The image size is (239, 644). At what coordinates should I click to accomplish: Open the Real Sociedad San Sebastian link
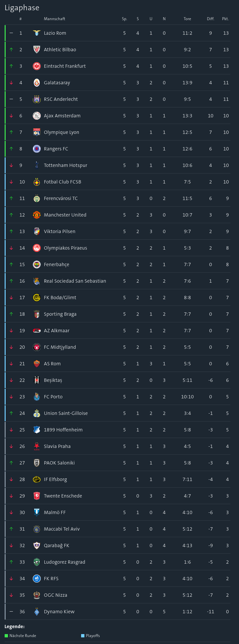(x=75, y=281)
